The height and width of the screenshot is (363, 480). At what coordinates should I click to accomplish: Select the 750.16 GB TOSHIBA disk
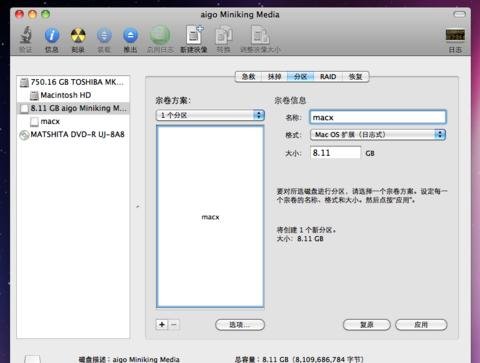pos(73,82)
